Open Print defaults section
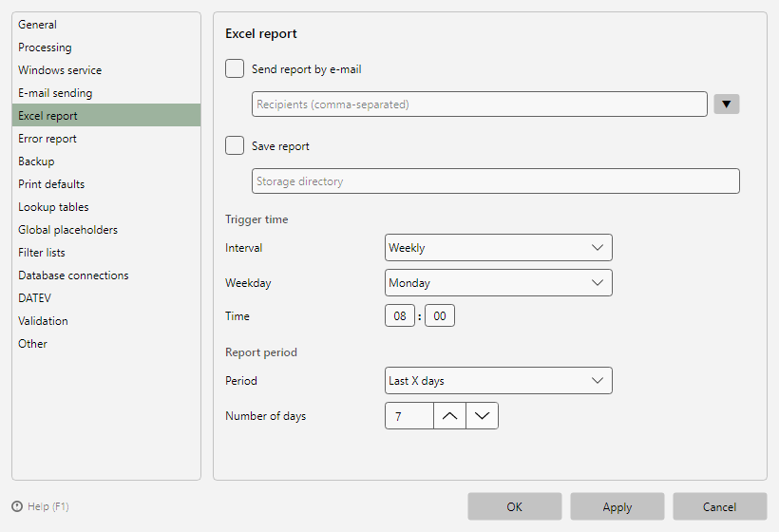 [106, 184]
